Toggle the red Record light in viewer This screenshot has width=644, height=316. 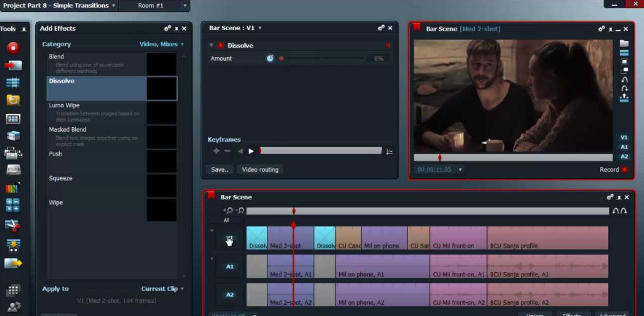[x=625, y=169]
